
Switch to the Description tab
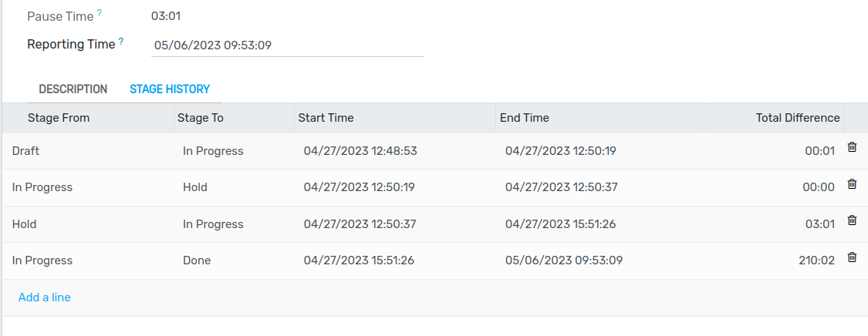click(x=73, y=89)
